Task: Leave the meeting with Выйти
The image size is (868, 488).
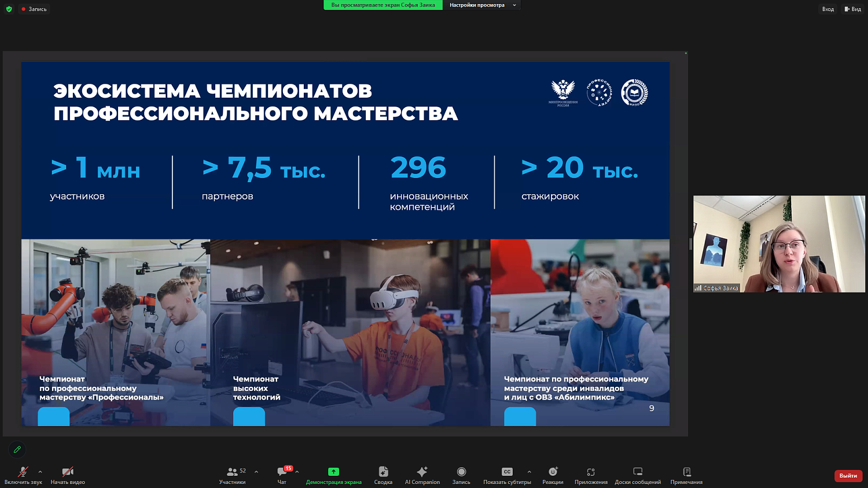Action: (x=847, y=475)
